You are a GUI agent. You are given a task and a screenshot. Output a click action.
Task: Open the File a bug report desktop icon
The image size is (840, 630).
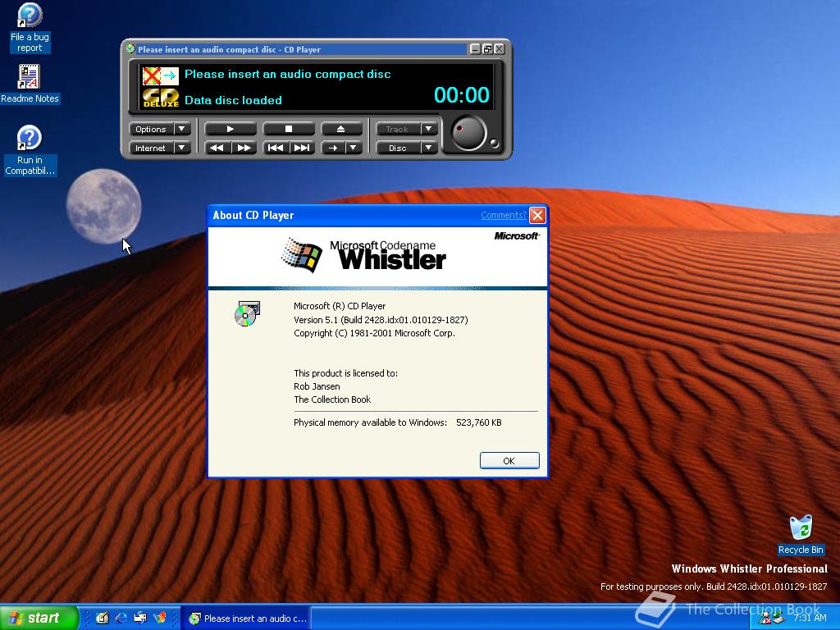30,28
